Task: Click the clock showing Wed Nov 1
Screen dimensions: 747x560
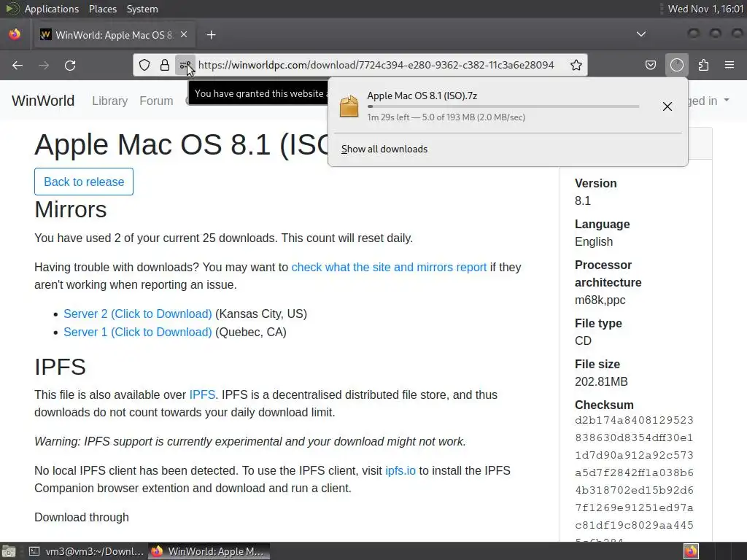Action: point(705,9)
